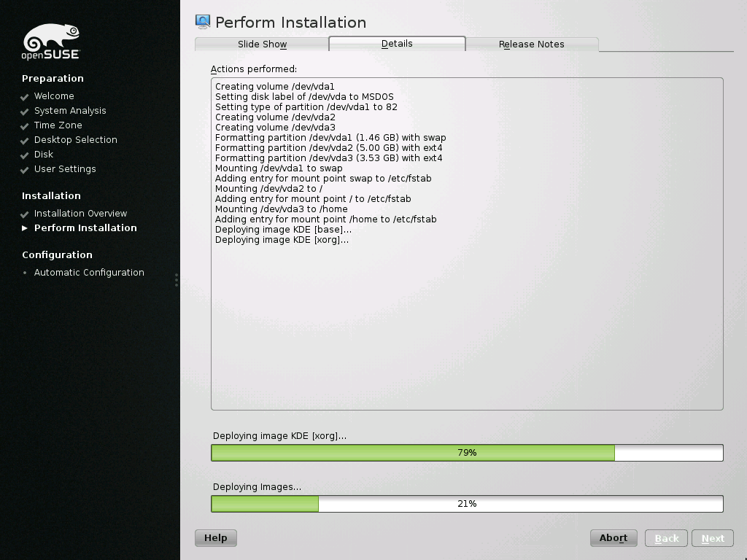The width and height of the screenshot is (747, 560).
Task: Click log line 'Setting disk label of /dev/vda to MSDOS'
Action: [x=304, y=97]
